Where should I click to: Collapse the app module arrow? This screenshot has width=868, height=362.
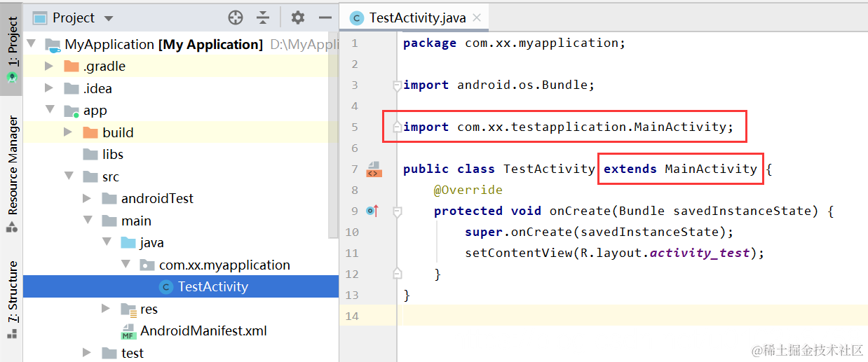(x=50, y=110)
